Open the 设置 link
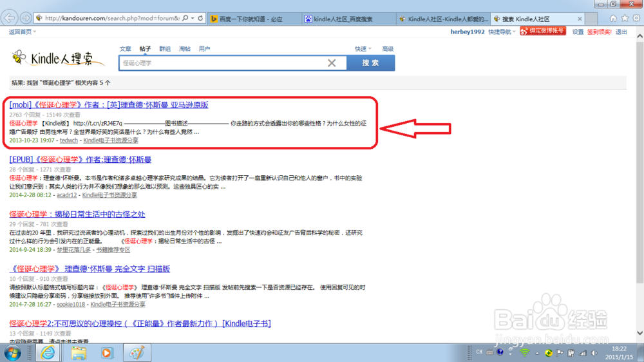Screen dimensions: 644x362 (x=578, y=32)
